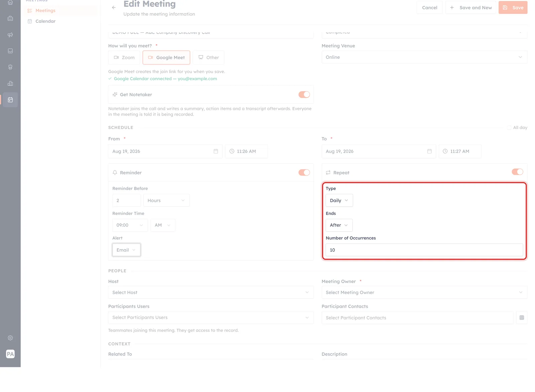Check the All day checkbox
The width and height of the screenshot is (535, 392).
tap(509, 128)
